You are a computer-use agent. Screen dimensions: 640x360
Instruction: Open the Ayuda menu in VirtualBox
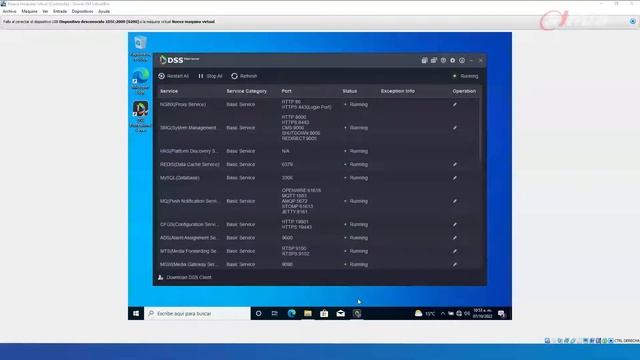point(104,11)
